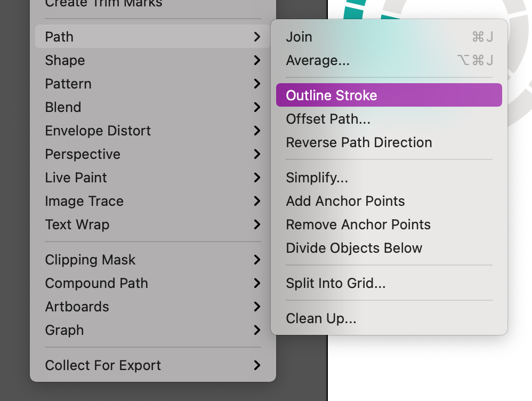Expand the Blend submenu arrow
532x401 pixels.
click(x=257, y=107)
